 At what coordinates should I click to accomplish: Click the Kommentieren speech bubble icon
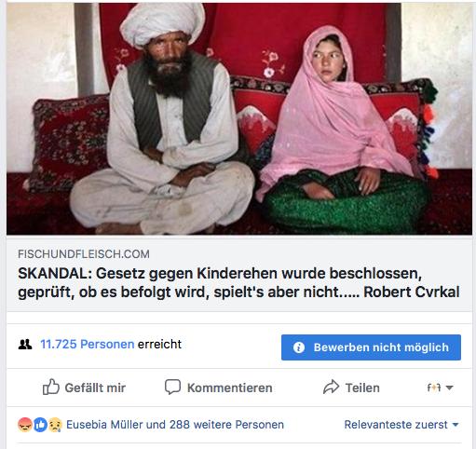(172, 387)
